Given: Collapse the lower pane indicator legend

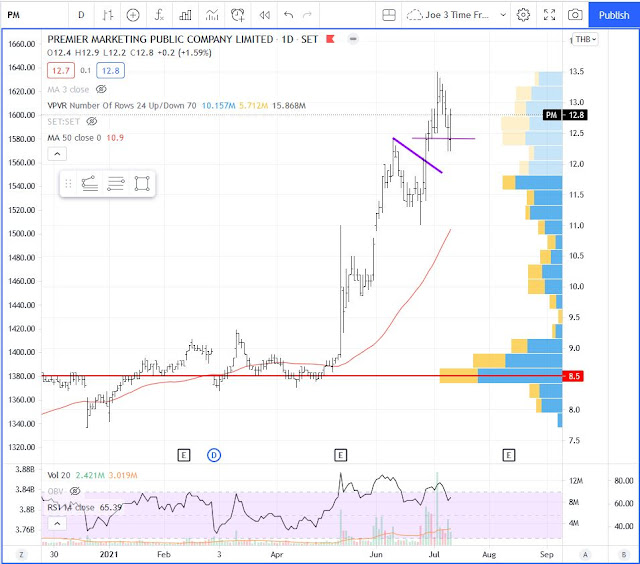Looking at the screenshot, I should (x=57, y=523).
